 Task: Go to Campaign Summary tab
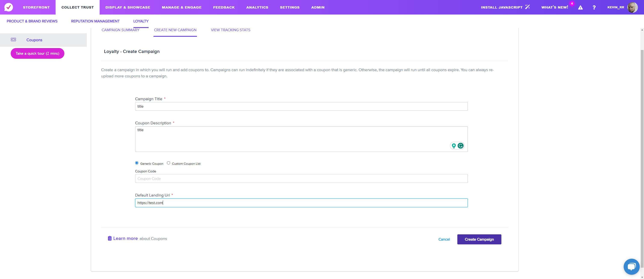[x=121, y=30]
